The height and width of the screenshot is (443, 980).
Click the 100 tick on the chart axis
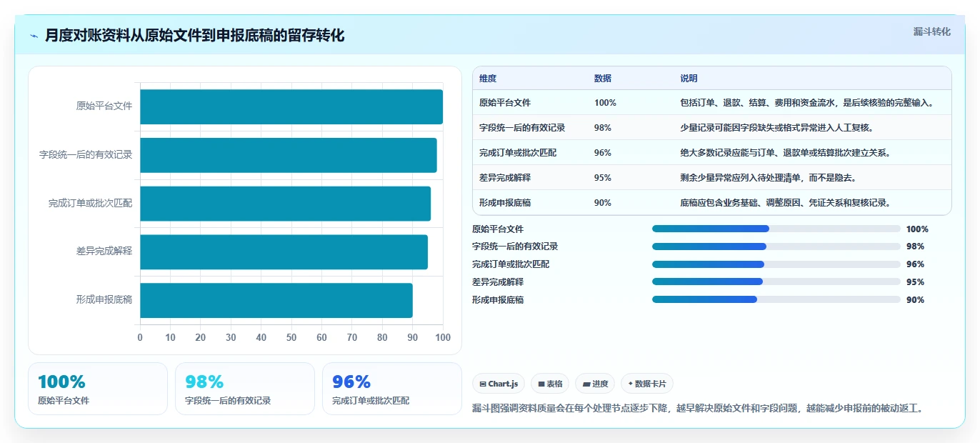[443, 337]
